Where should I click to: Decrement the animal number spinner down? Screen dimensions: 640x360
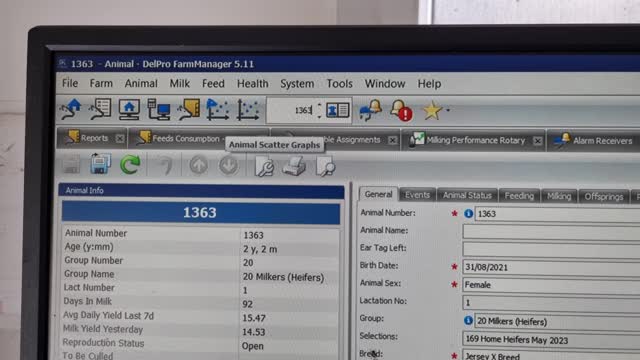[319, 116]
